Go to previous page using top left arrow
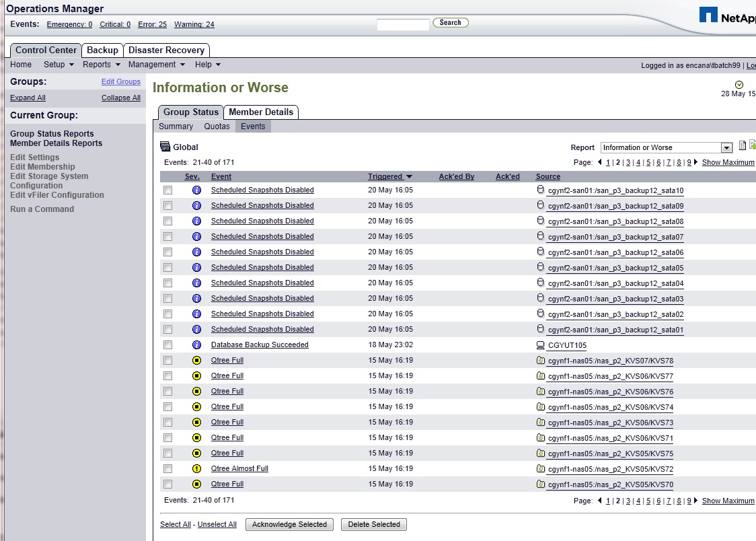Image resolution: width=756 pixels, height=541 pixels. click(x=600, y=162)
